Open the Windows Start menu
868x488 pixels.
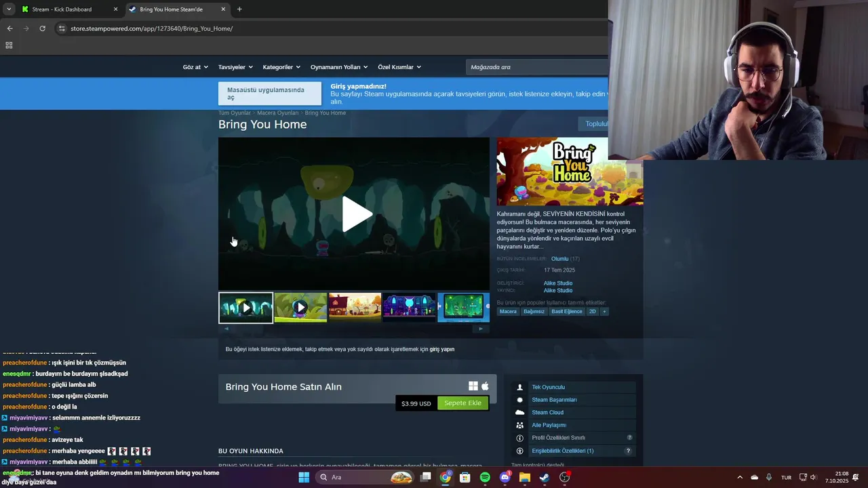point(304,477)
